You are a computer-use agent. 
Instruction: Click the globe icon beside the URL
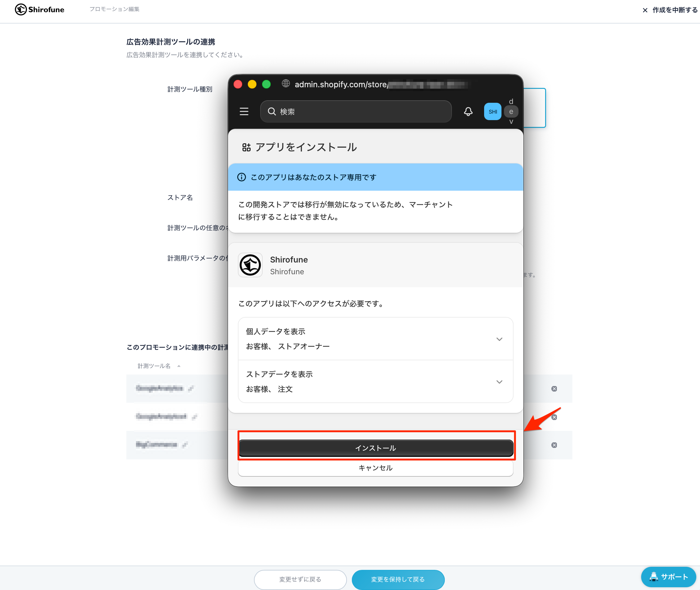tap(286, 84)
